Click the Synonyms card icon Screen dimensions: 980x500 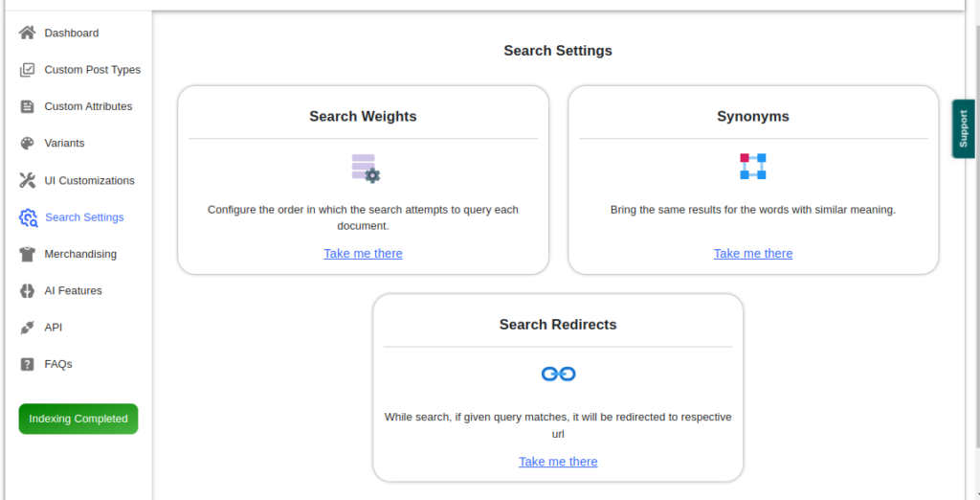pyautogui.click(x=752, y=167)
